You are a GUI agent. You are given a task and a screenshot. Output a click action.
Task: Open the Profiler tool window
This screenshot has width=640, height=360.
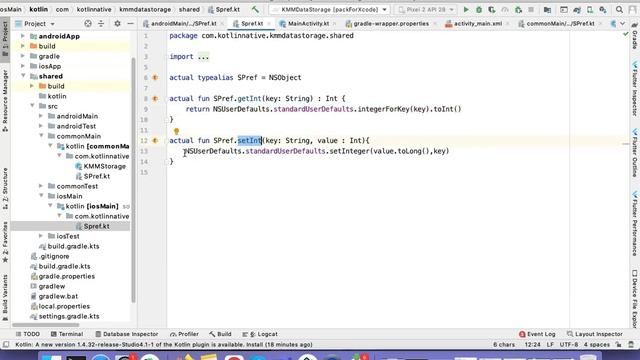(184, 334)
